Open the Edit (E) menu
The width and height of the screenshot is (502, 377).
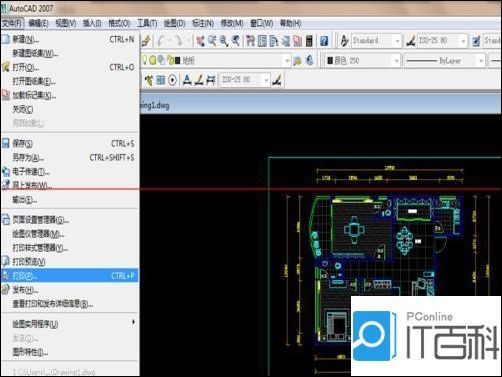pyautogui.click(x=39, y=23)
